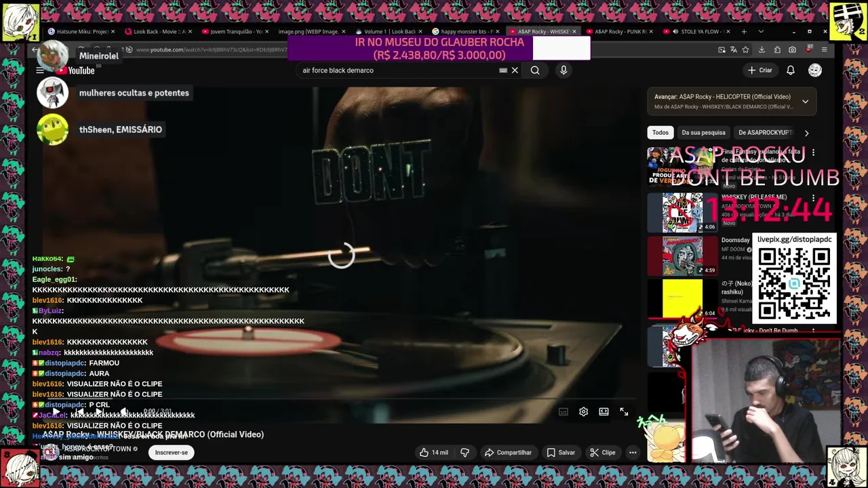868x488 pixels.
Task: Enter fullscreen in the video player
Action: 624,411
